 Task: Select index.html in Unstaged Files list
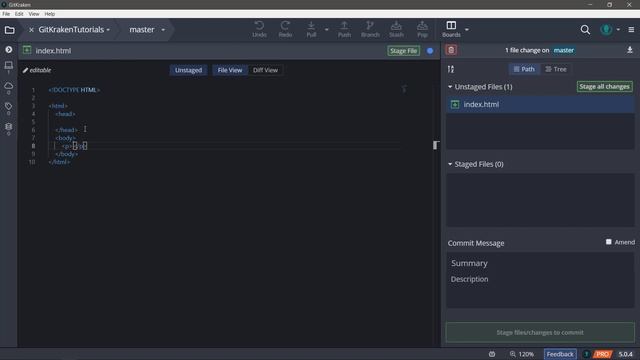click(540, 104)
